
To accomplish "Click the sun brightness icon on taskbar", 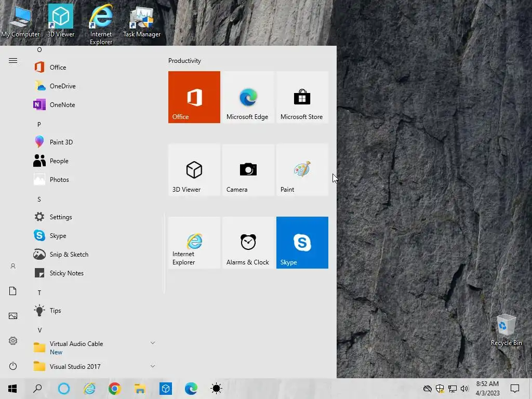I will [x=217, y=389].
